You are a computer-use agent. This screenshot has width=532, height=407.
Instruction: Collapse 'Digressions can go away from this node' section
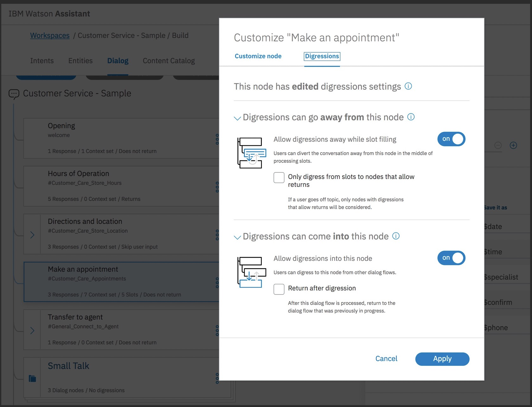click(x=237, y=118)
